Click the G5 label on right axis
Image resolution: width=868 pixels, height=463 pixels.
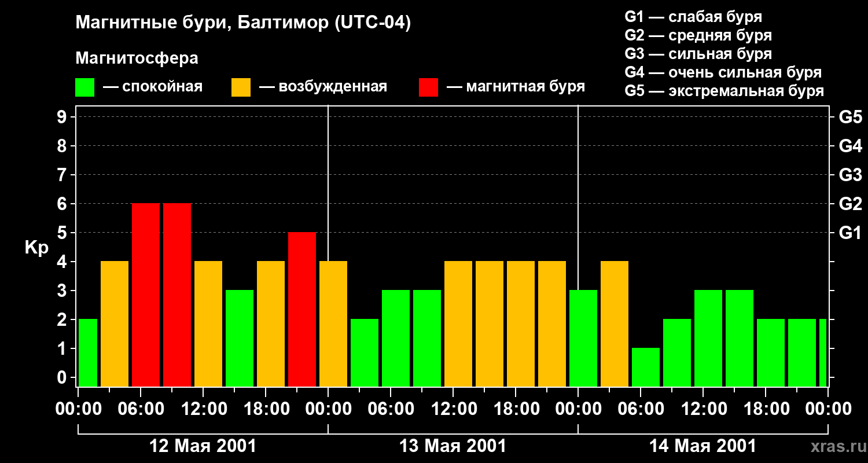pyautogui.click(x=850, y=117)
